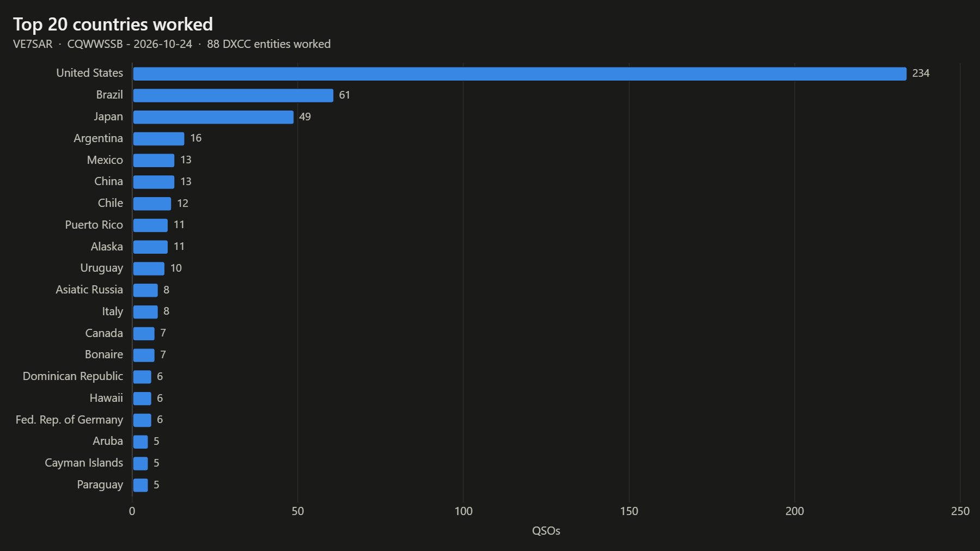Click the Puerto Rico bar
The height and width of the screenshot is (551, 980).
[x=150, y=225]
